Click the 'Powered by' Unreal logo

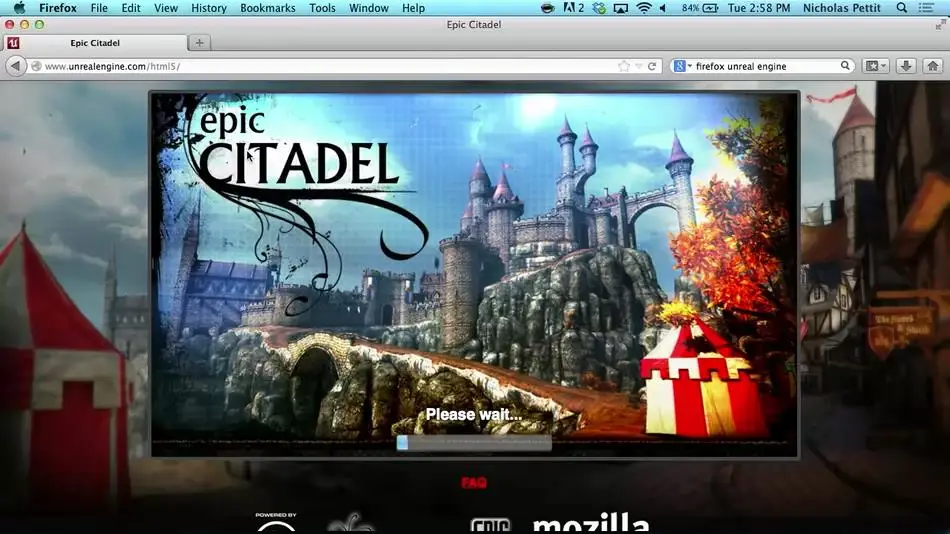[276, 522]
